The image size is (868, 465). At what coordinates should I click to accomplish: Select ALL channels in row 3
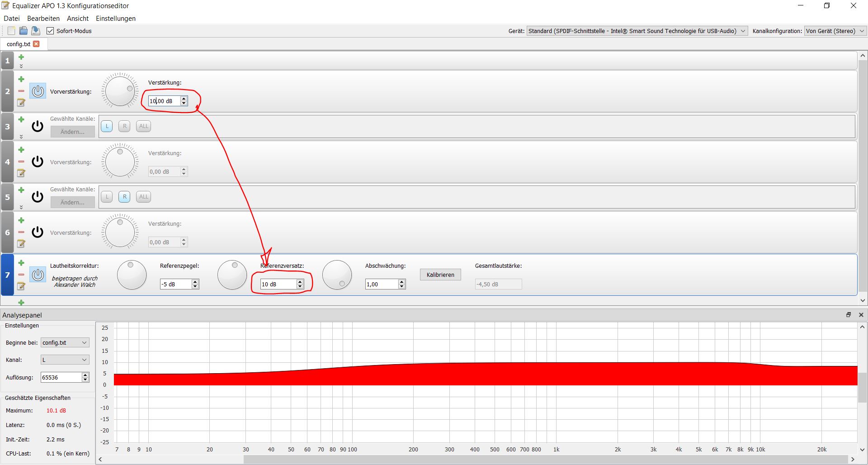[x=143, y=126]
